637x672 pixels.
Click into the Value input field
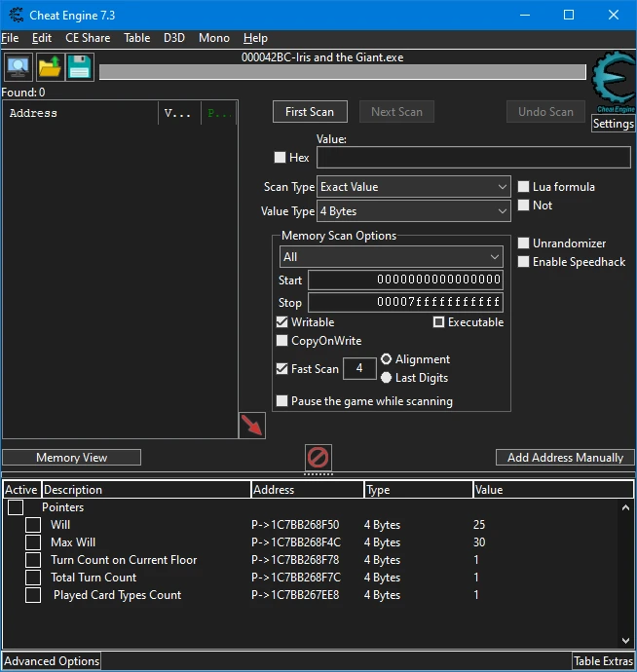(473, 158)
